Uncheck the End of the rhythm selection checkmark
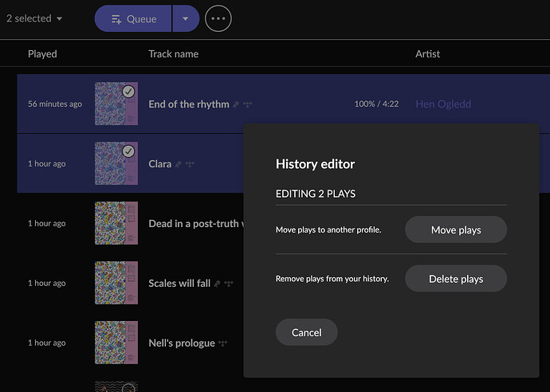The image size is (550, 392). tap(128, 92)
